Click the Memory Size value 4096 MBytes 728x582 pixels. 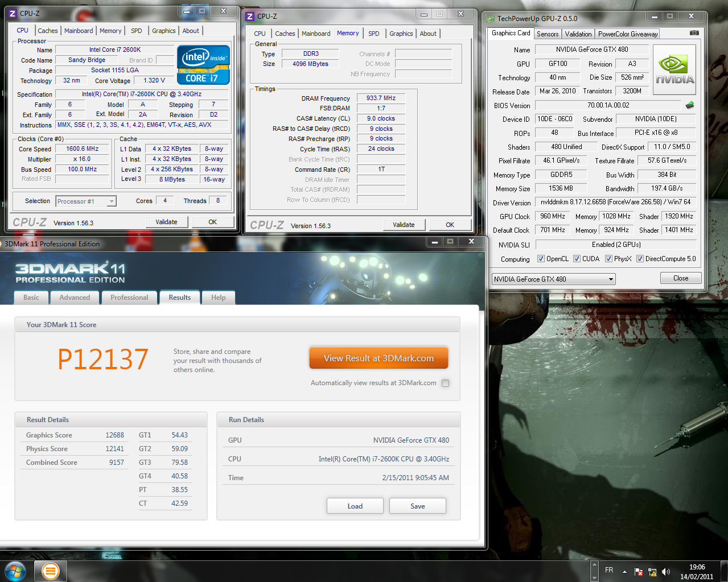pyautogui.click(x=310, y=64)
